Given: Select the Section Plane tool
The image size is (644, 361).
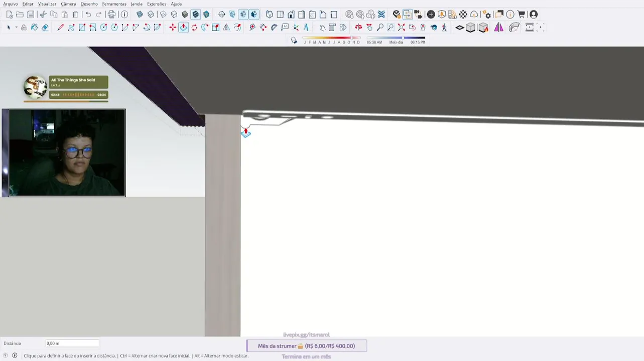Looking at the screenshot, I should point(221,15).
